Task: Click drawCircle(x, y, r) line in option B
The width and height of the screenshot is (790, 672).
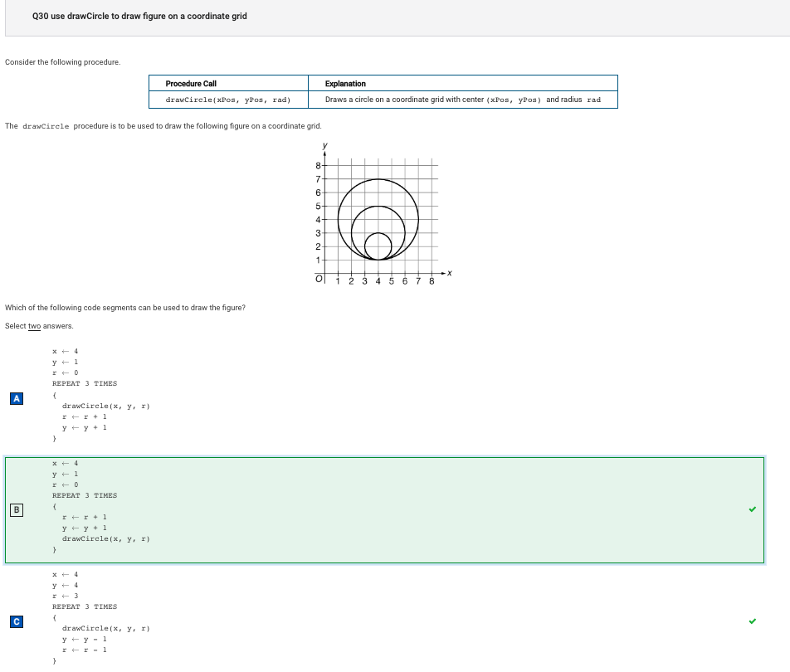Action: [106, 539]
